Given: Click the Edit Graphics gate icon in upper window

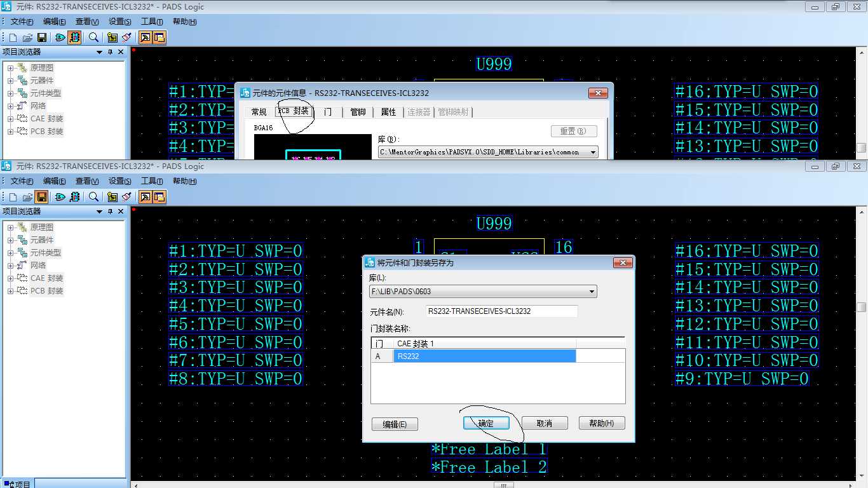Looking at the screenshot, I should (60, 37).
